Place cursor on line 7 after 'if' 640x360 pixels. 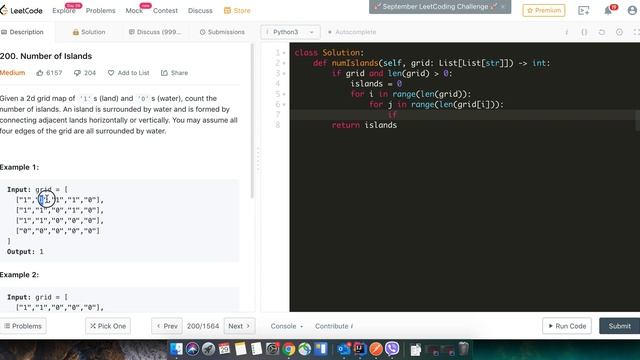click(x=398, y=115)
